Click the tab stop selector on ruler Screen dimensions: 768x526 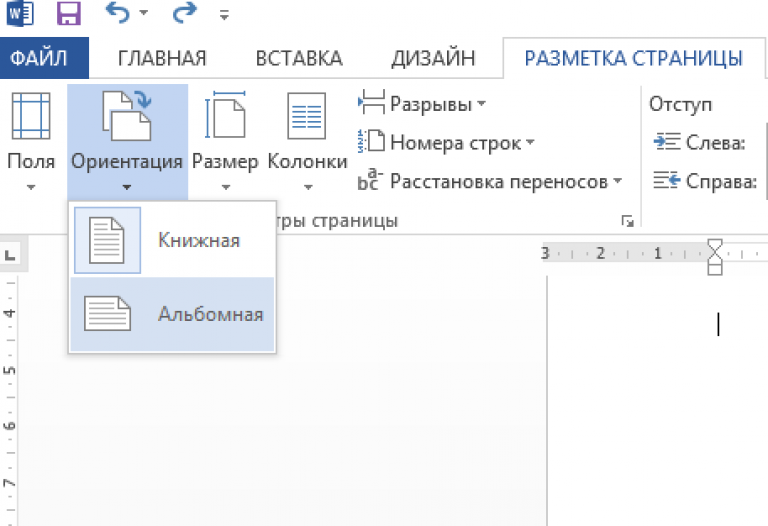click(10, 255)
